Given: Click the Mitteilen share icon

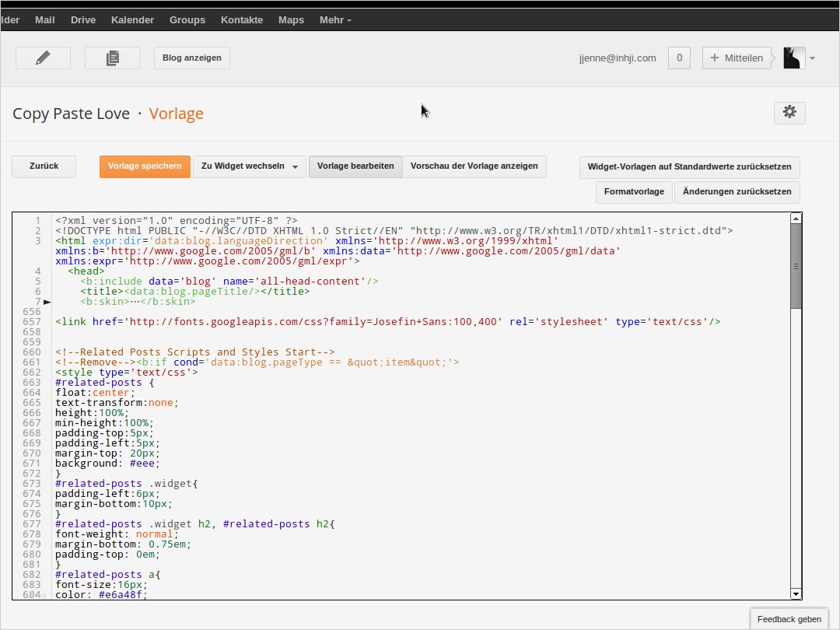Looking at the screenshot, I should (x=736, y=58).
